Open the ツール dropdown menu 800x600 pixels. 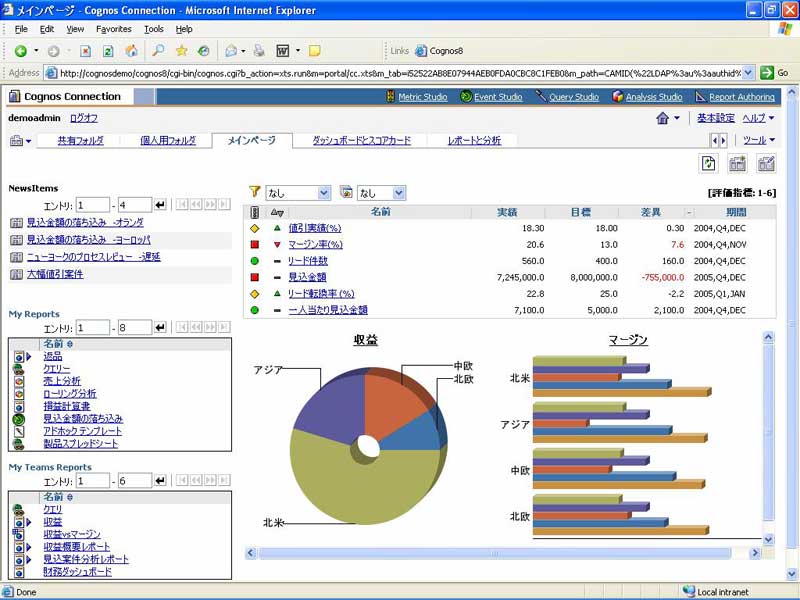[759, 140]
